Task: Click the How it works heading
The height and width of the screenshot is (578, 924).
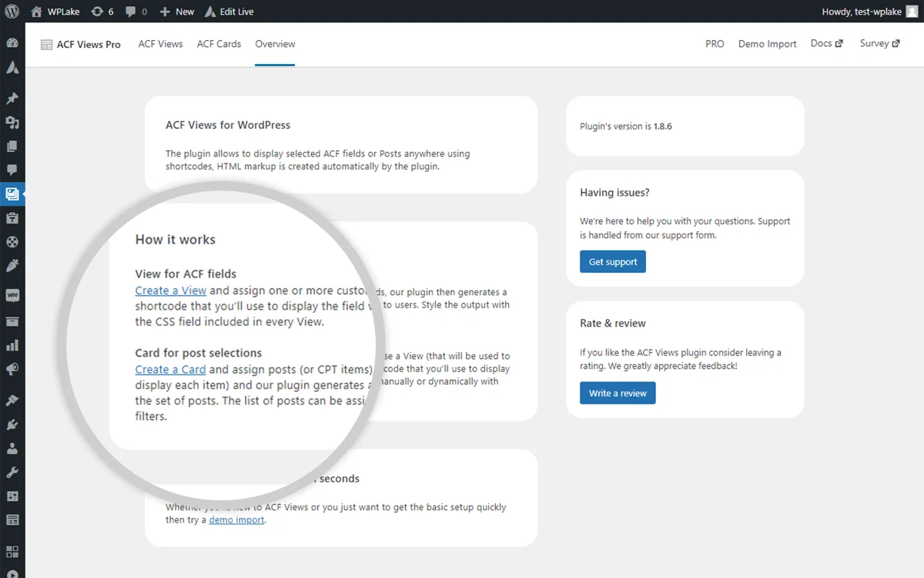Action: click(176, 240)
